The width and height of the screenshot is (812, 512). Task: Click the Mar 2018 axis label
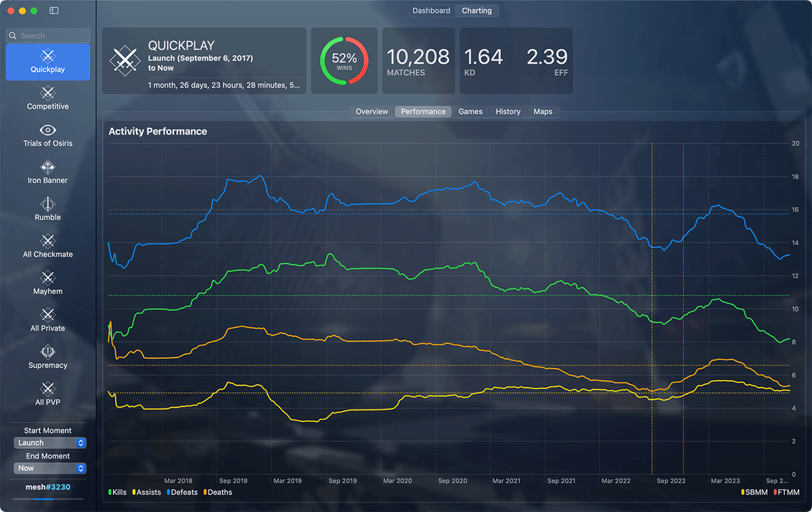[178, 481]
